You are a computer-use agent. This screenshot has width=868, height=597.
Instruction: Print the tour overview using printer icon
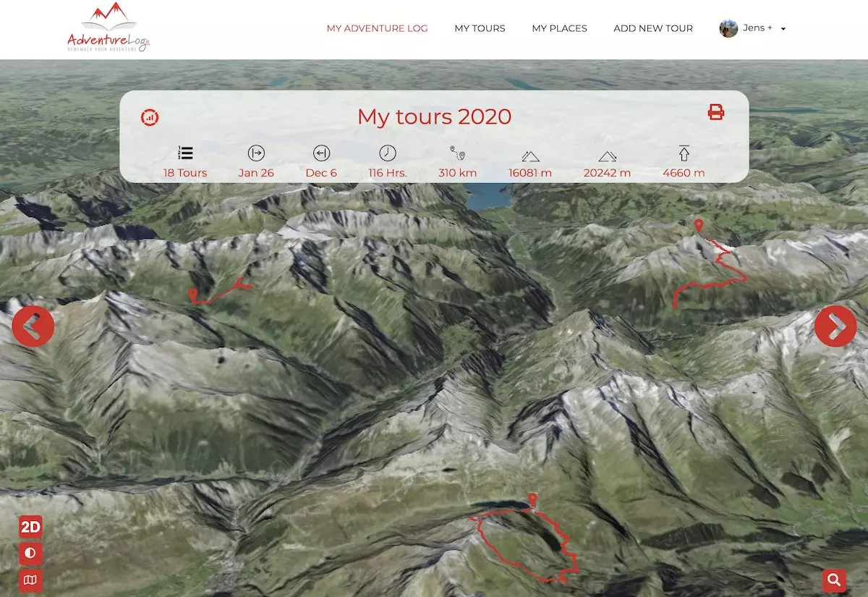point(715,112)
